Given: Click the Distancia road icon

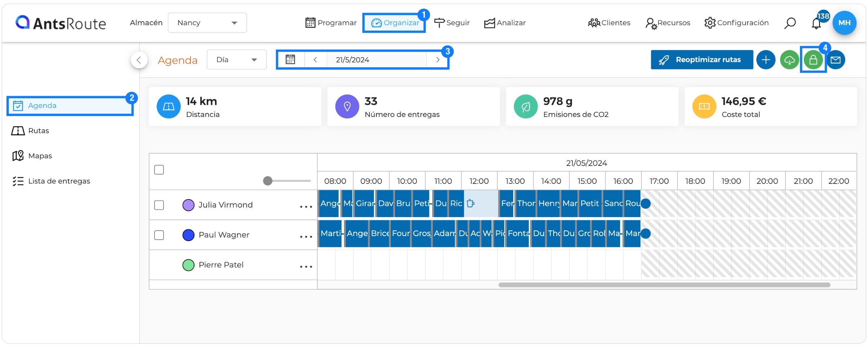Looking at the screenshot, I should (169, 107).
